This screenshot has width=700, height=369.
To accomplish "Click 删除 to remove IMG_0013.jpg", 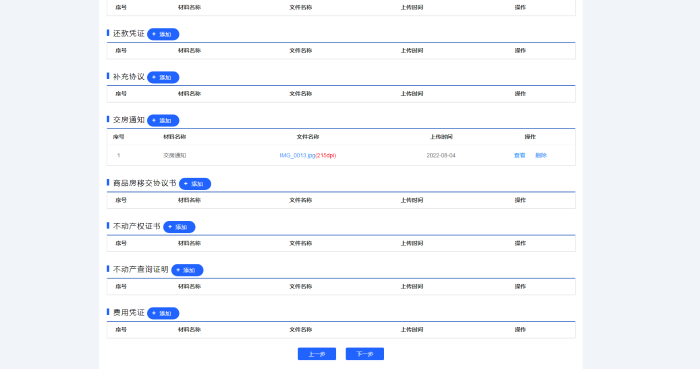I will (x=541, y=155).
